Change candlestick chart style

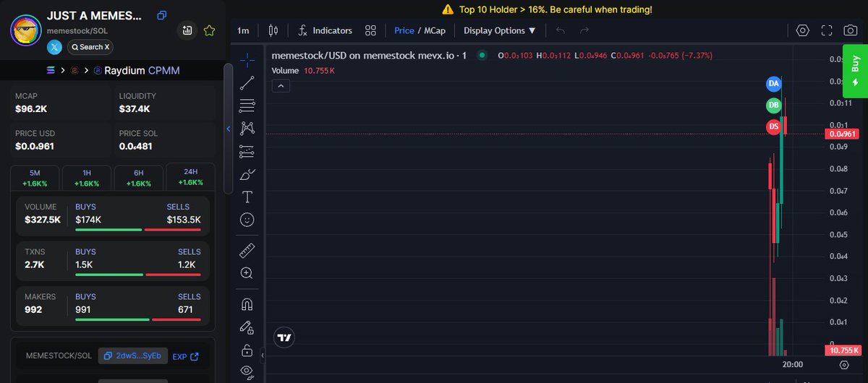273,30
